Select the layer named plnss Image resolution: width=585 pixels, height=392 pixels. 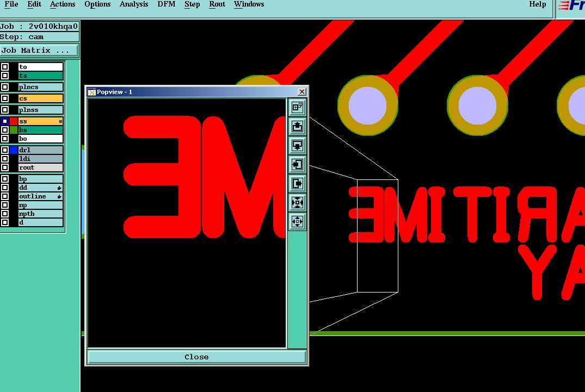click(x=41, y=110)
